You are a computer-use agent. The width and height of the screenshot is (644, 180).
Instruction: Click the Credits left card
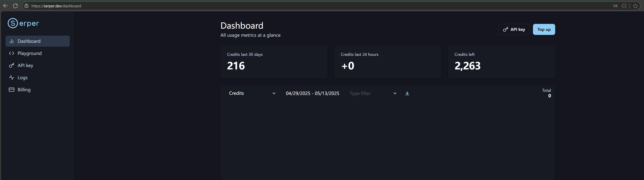501,62
